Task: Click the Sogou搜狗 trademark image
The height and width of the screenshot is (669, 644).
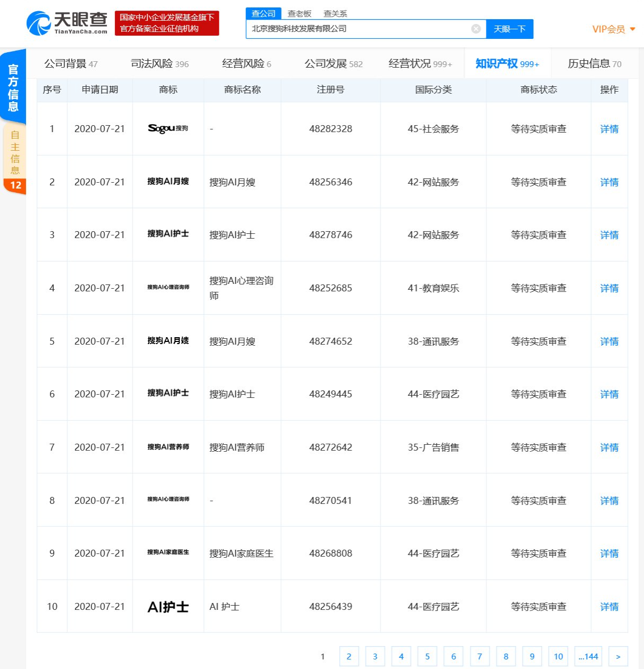Action: (168, 128)
